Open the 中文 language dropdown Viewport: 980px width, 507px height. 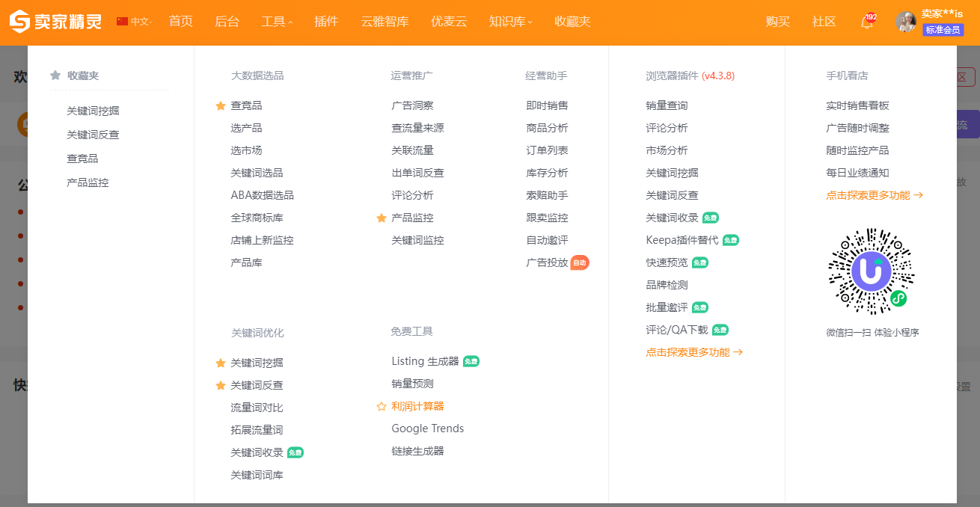141,22
